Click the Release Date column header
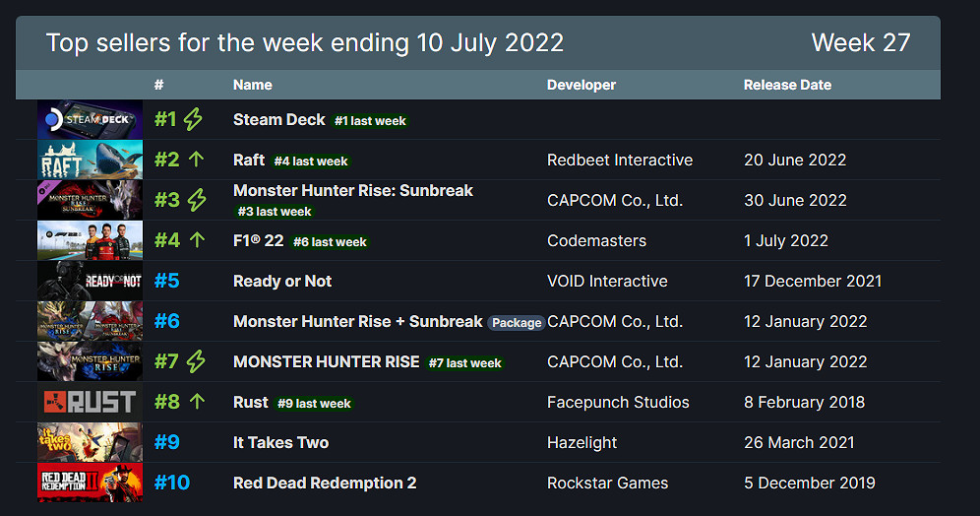The height and width of the screenshot is (516, 980). click(x=787, y=85)
